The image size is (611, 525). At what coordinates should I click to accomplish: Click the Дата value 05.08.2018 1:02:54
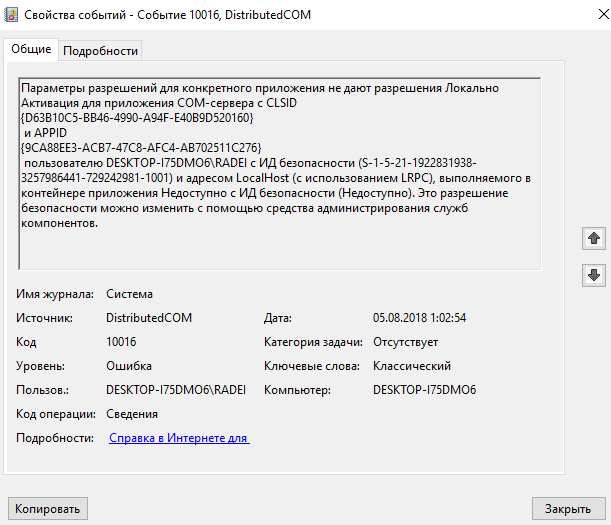(x=419, y=318)
